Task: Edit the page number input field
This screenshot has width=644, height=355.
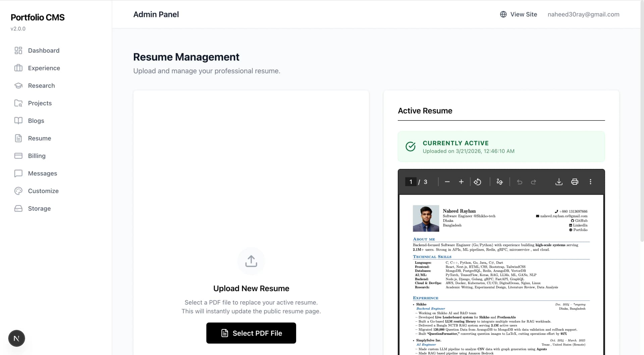Action: click(411, 182)
